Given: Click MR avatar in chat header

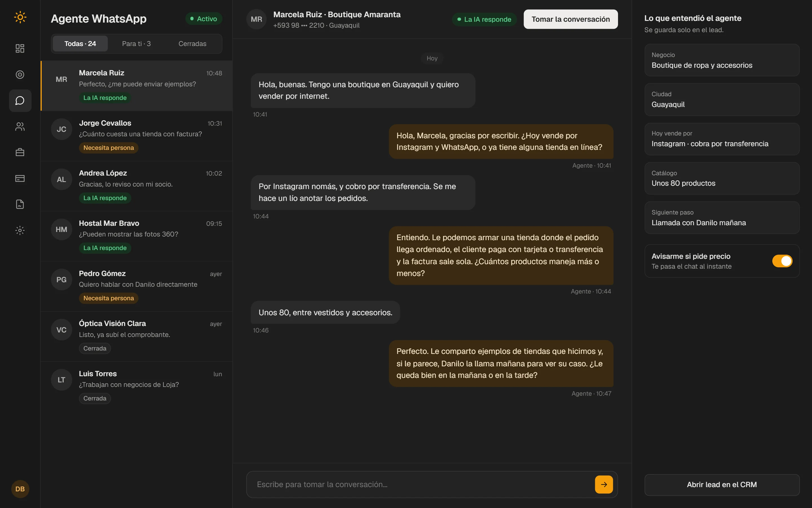Looking at the screenshot, I should click(x=256, y=19).
